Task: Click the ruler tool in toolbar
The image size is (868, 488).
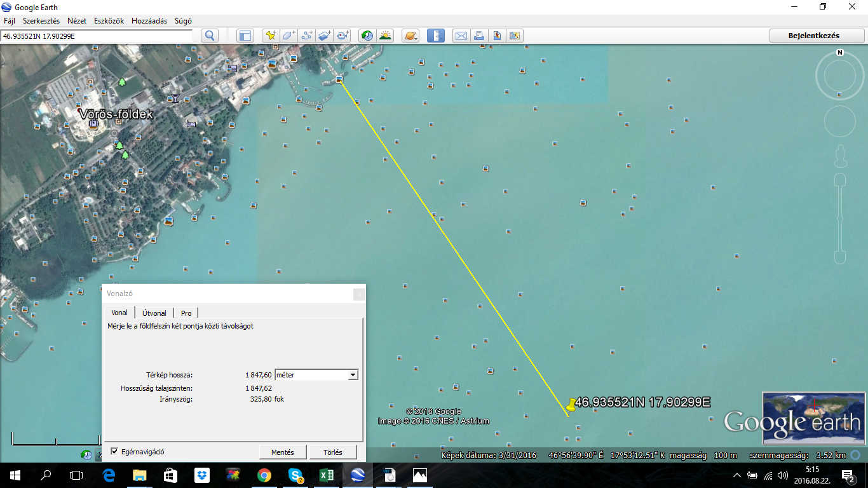Action: coord(436,36)
